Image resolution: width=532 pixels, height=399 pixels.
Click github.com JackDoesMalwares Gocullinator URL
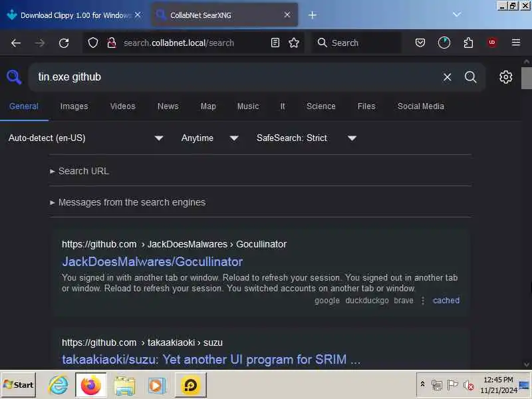pos(174,244)
